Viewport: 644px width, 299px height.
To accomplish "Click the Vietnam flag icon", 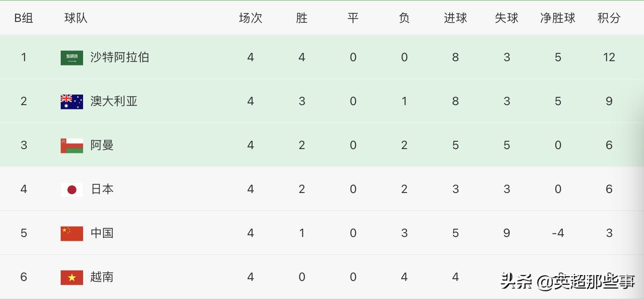I will click(x=72, y=277).
